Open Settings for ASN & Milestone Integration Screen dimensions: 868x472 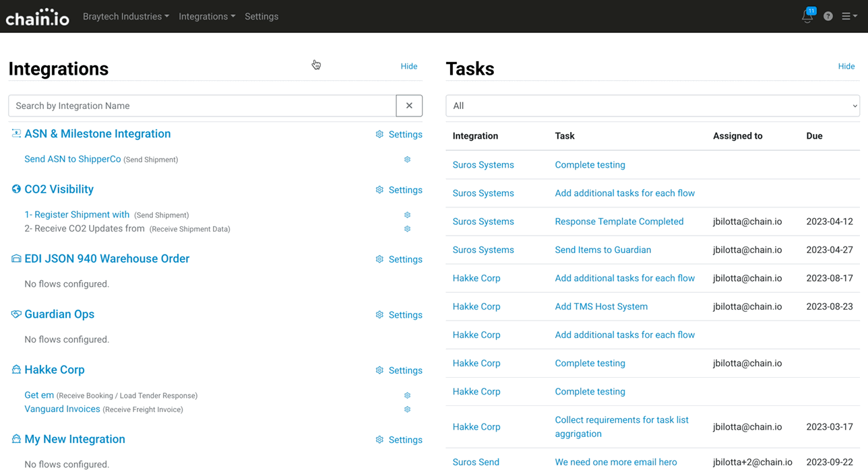pyautogui.click(x=399, y=135)
